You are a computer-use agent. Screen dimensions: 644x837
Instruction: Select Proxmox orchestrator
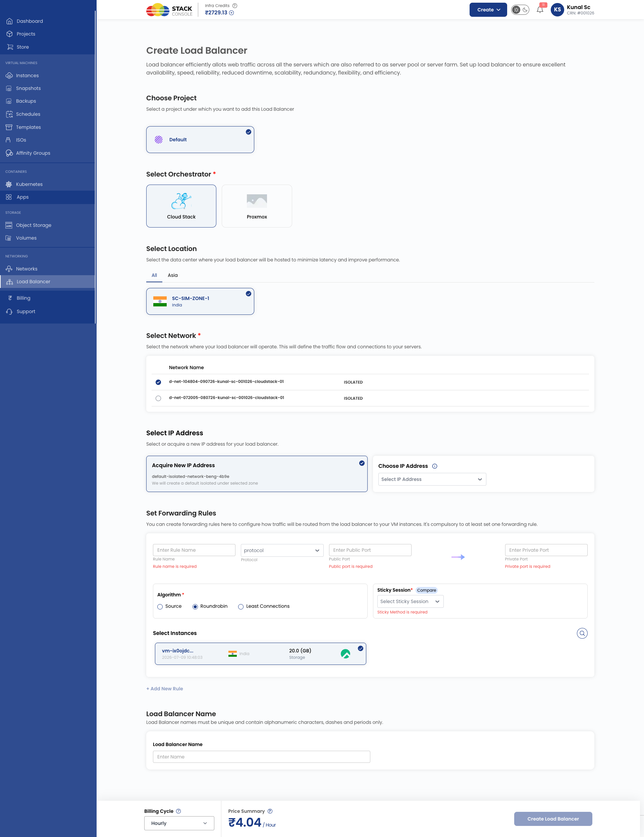(257, 206)
